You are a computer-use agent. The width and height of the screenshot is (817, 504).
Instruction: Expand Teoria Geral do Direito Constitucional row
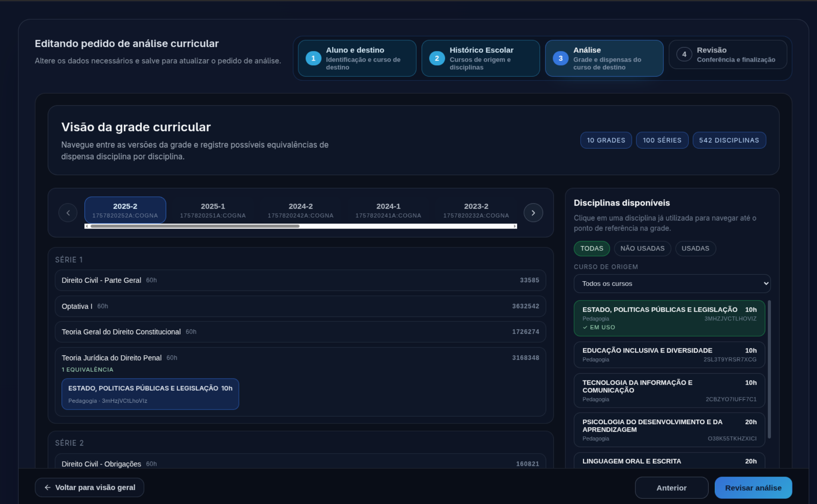pyautogui.click(x=300, y=332)
